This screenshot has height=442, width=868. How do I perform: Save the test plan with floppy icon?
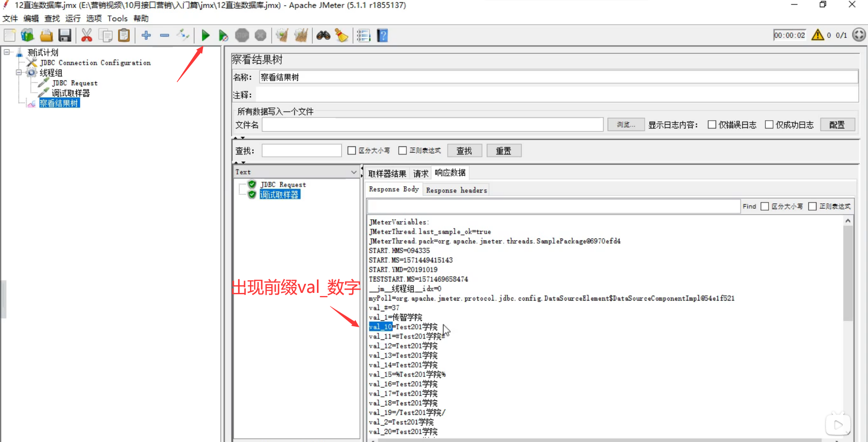click(x=65, y=35)
